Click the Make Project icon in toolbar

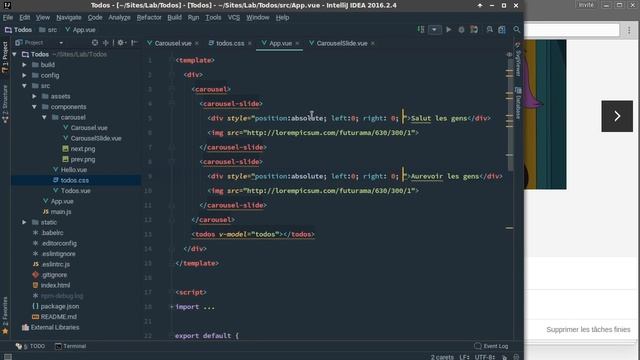421,29
